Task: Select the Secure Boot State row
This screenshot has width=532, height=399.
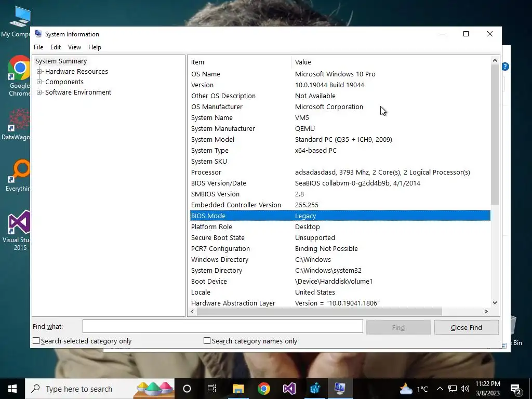Action: coord(340,237)
